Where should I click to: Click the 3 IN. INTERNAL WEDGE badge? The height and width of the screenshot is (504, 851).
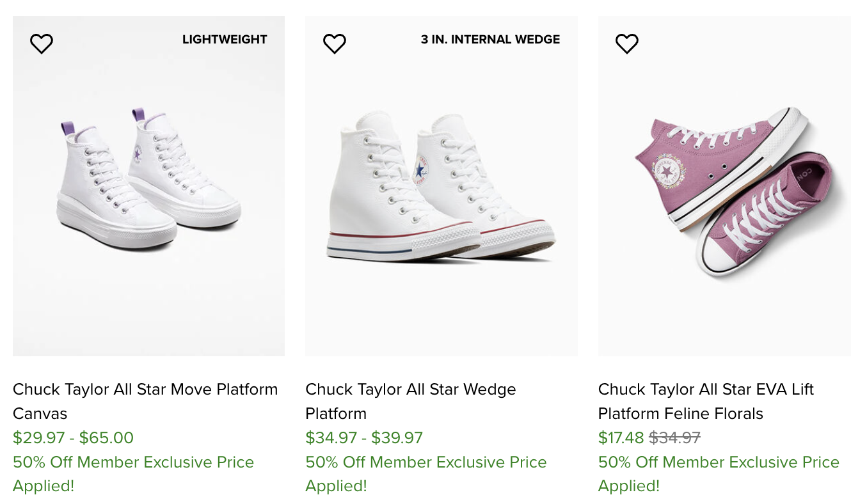pos(490,40)
